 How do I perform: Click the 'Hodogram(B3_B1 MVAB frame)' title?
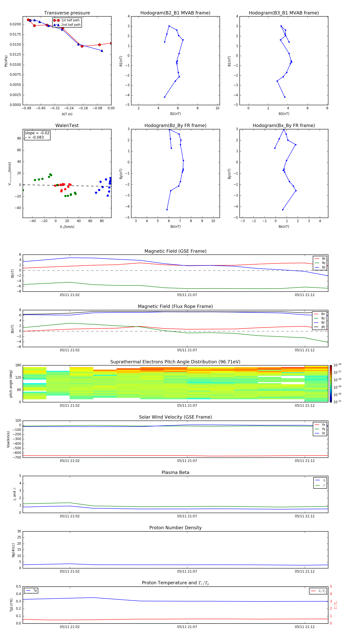coord(284,13)
